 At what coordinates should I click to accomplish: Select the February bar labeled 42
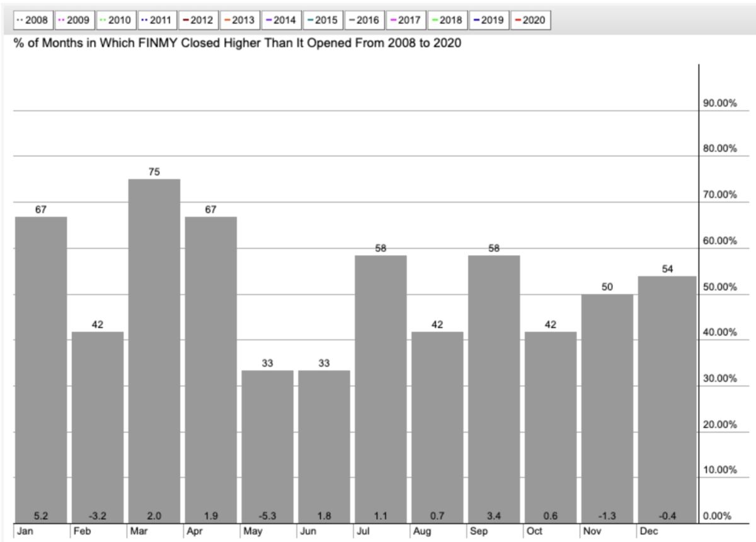coord(98,427)
